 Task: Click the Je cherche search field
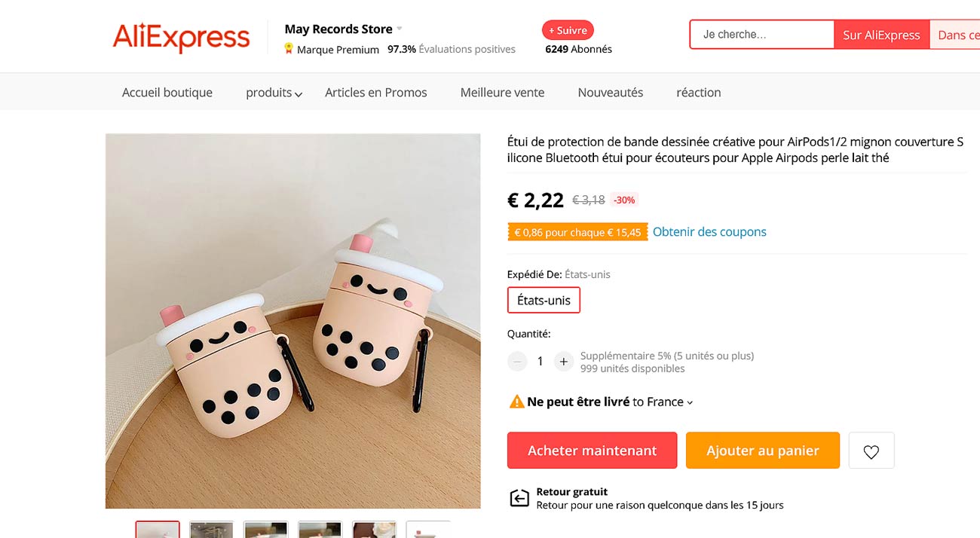tap(761, 35)
